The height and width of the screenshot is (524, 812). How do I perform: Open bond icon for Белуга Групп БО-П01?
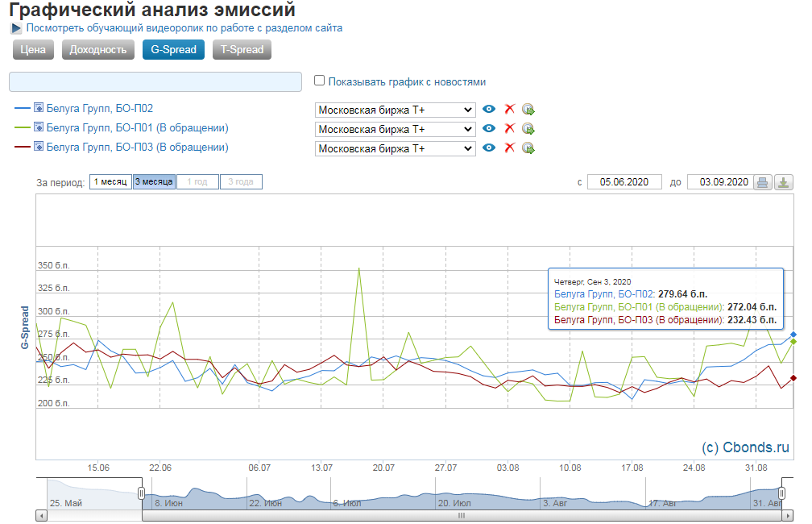click(x=39, y=127)
